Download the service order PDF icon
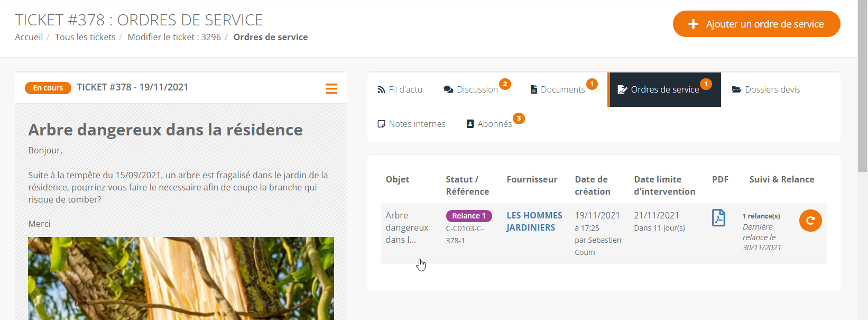Viewport: 868px width, 320px height. (718, 218)
